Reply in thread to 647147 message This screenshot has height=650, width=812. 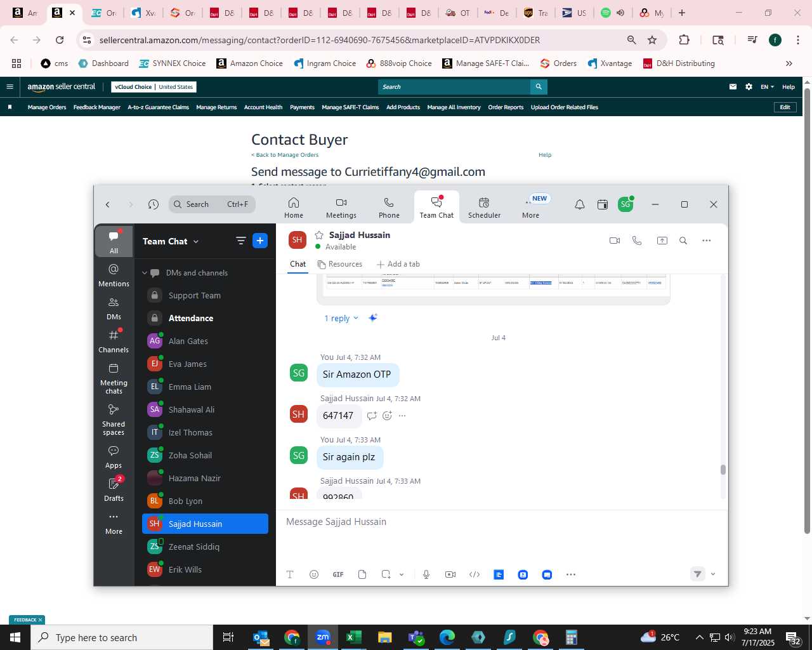pyautogui.click(x=372, y=416)
